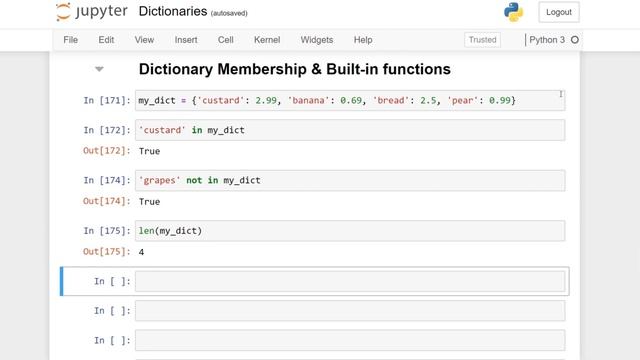Viewport: 640px width, 360px height.
Task: Open the Insert menu
Action: 186,40
